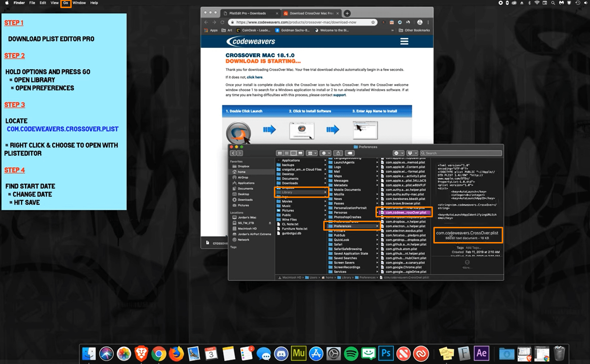Bookmark the page with the star icon
This screenshot has width=590, height=364.
click(373, 22)
